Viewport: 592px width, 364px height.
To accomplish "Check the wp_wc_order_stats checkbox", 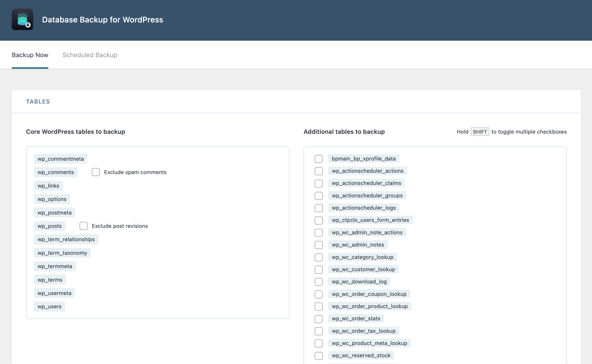I will tap(319, 319).
